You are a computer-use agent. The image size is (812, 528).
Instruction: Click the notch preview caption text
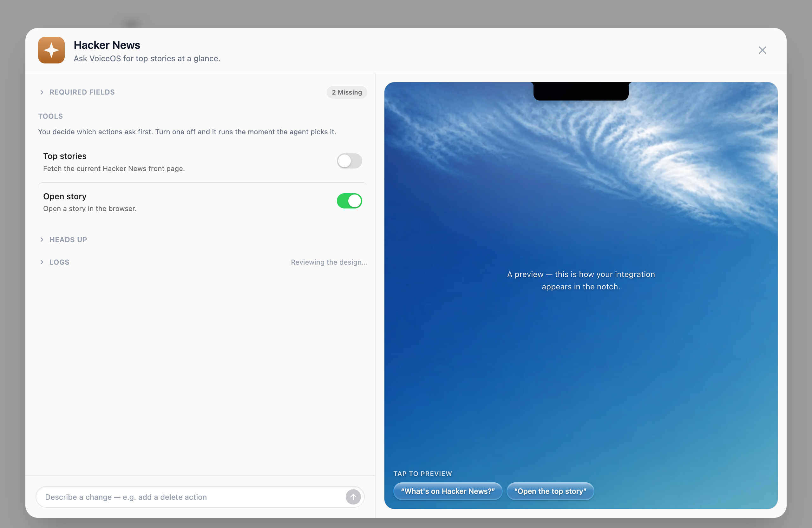point(581,280)
